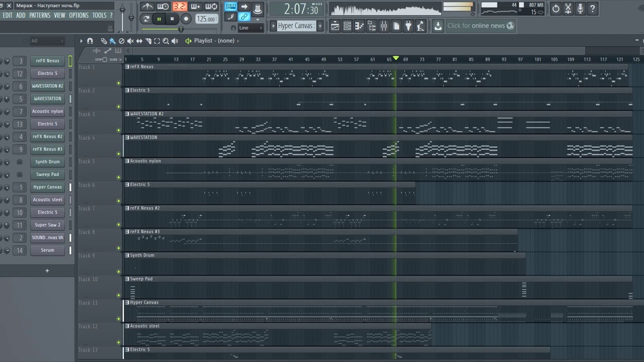This screenshot has width=644, height=362.
Task: Pause playback with the pause button
Action: coord(159,19)
